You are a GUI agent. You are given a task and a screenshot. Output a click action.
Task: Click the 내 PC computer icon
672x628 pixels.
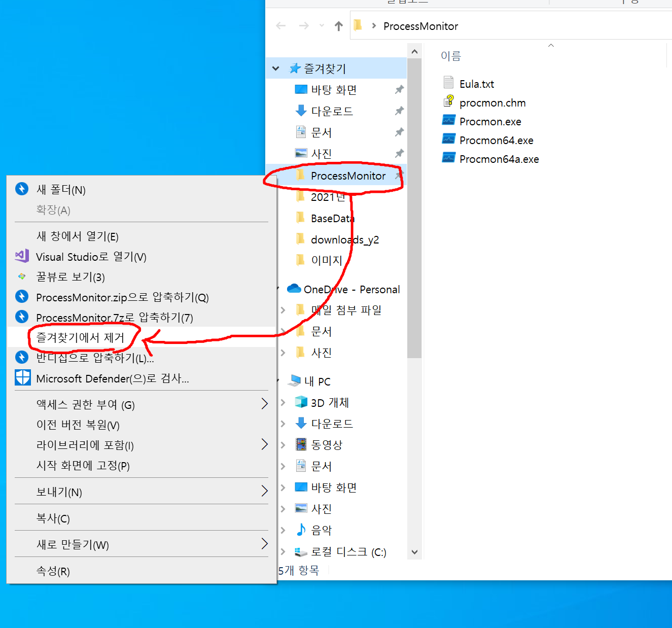(295, 380)
